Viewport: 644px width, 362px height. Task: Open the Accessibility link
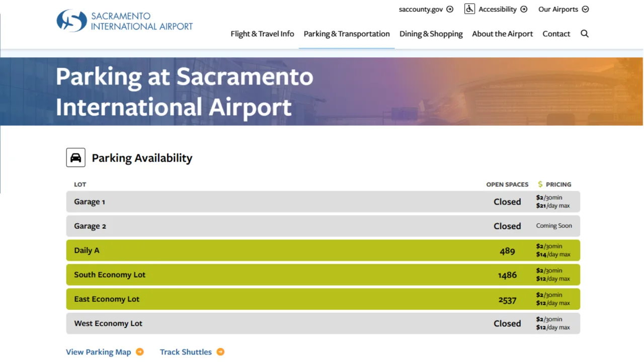(498, 9)
